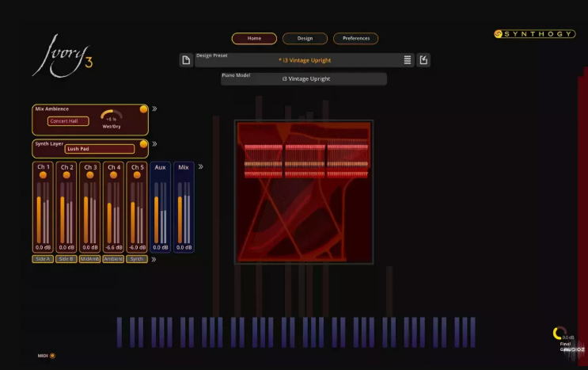Open the Lush Pad synth dropdown
The height and width of the screenshot is (370, 588).
[100, 149]
